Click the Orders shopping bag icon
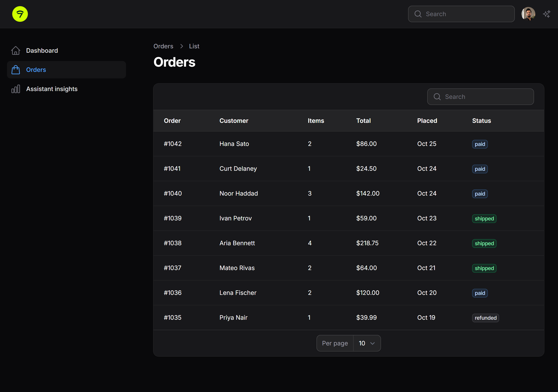The width and height of the screenshot is (558, 392). (x=15, y=70)
